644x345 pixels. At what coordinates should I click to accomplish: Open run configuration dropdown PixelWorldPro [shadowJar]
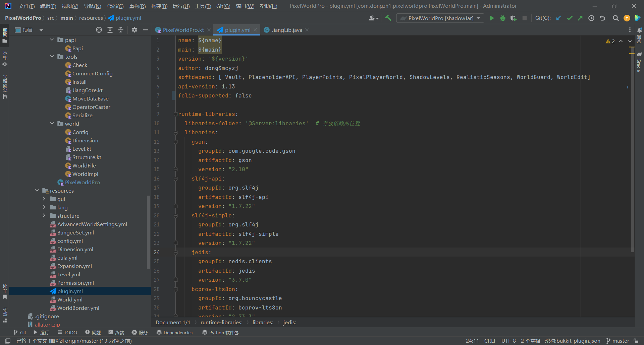tap(440, 18)
